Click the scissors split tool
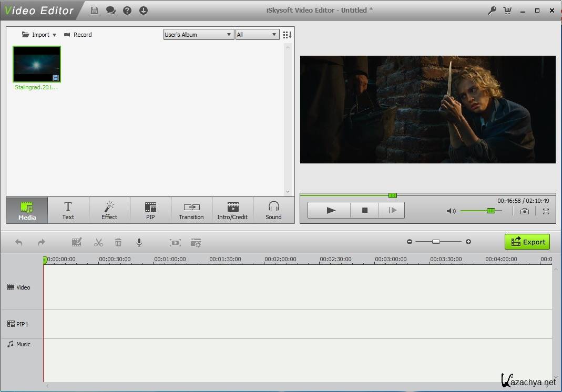The height and width of the screenshot is (392, 562). pos(98,242)
